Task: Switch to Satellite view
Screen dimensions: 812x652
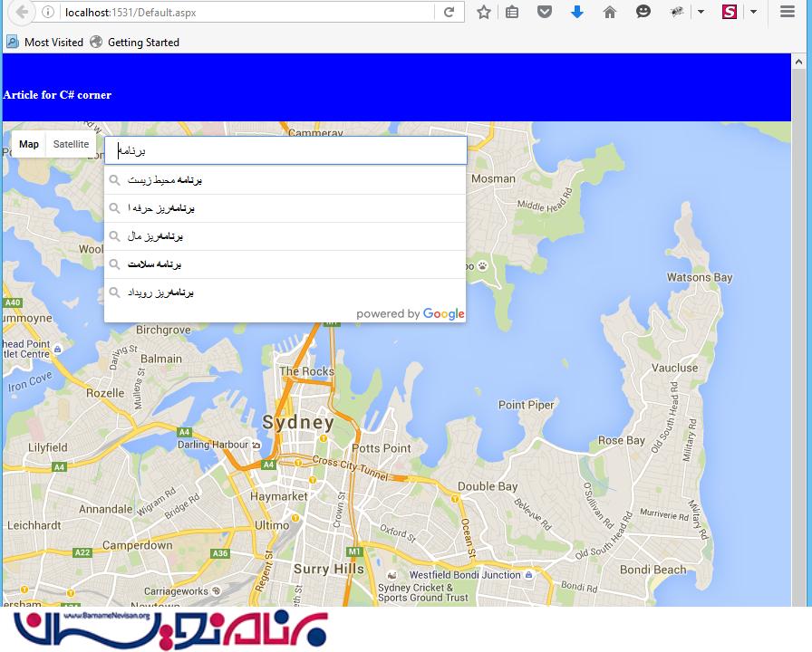Action: tap(71, 144)
